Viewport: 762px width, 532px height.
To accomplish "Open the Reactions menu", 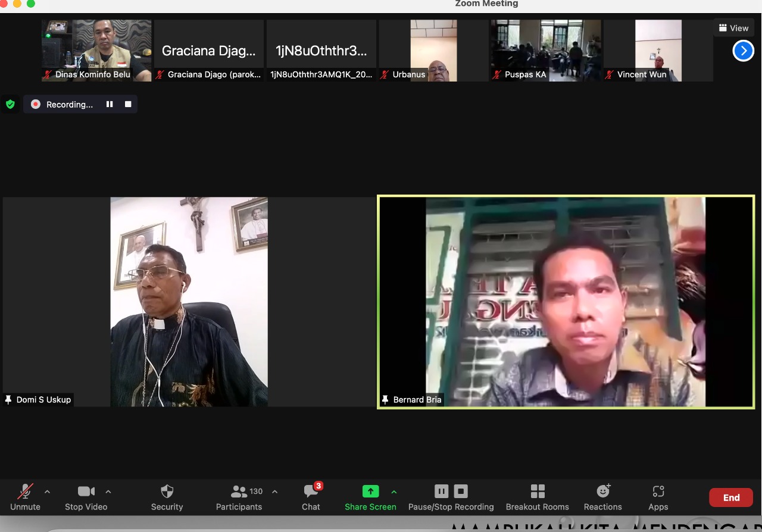I will 602,497.
